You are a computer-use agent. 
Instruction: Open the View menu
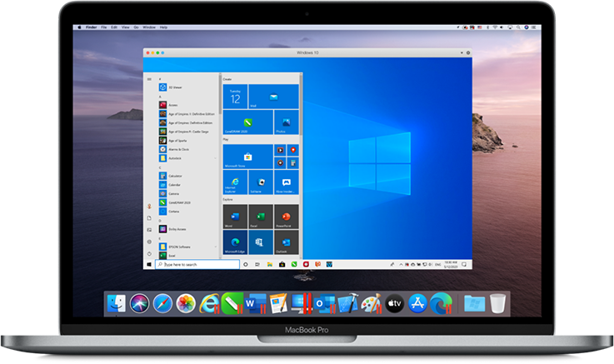click(125, 27)
